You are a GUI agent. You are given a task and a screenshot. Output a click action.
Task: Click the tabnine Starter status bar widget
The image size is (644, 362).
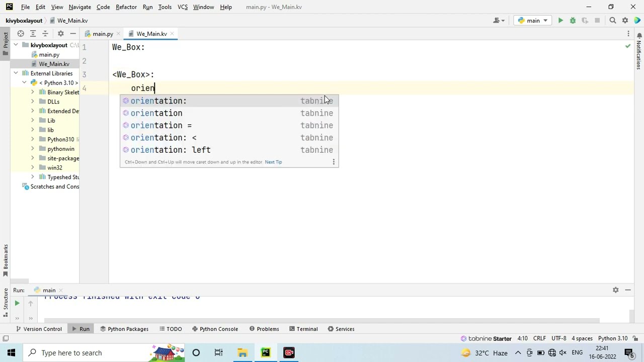click(x=486, y=338)
